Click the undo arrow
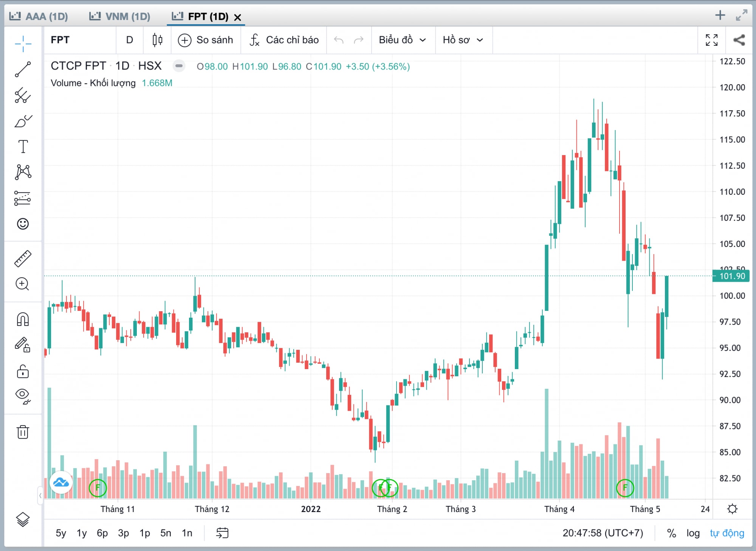Image resolution: width=756 pixels, height=551 pixels. tap(339, 40)
